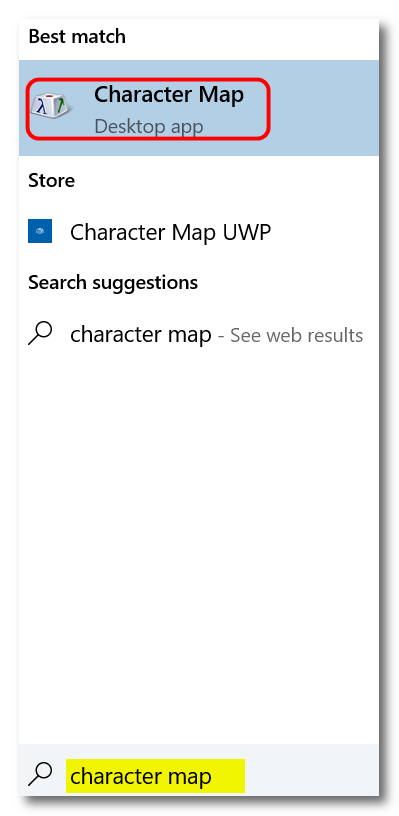Open the "See web results" link

pos(297,335)
